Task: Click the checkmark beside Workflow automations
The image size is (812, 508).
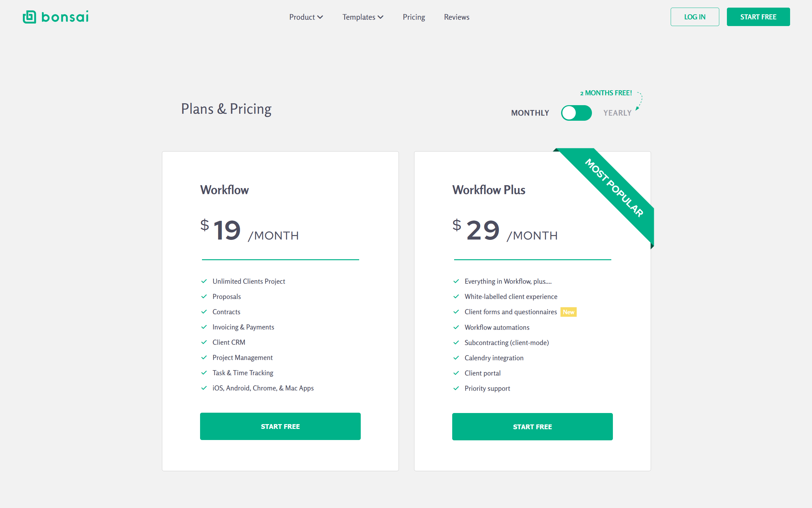Action: (456, 327)
